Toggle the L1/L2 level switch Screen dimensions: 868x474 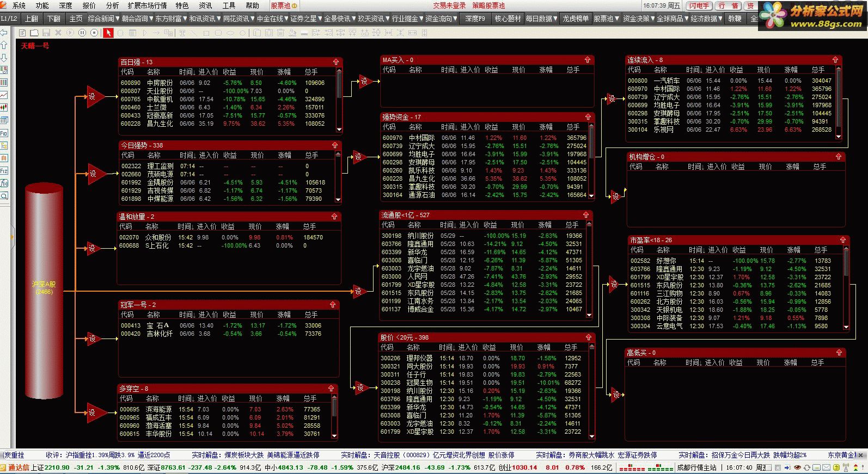[9, 19]
